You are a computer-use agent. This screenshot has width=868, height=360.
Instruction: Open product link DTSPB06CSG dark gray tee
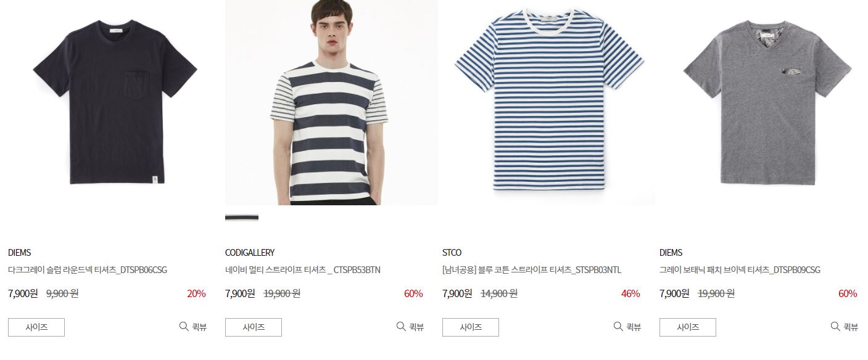tap(88, 270)
